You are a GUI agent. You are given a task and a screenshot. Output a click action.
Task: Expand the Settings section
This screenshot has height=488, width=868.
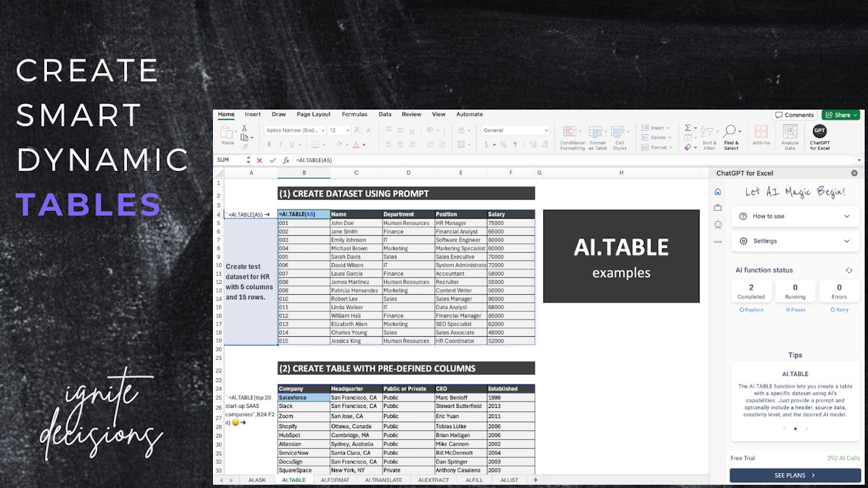(795, 241)
